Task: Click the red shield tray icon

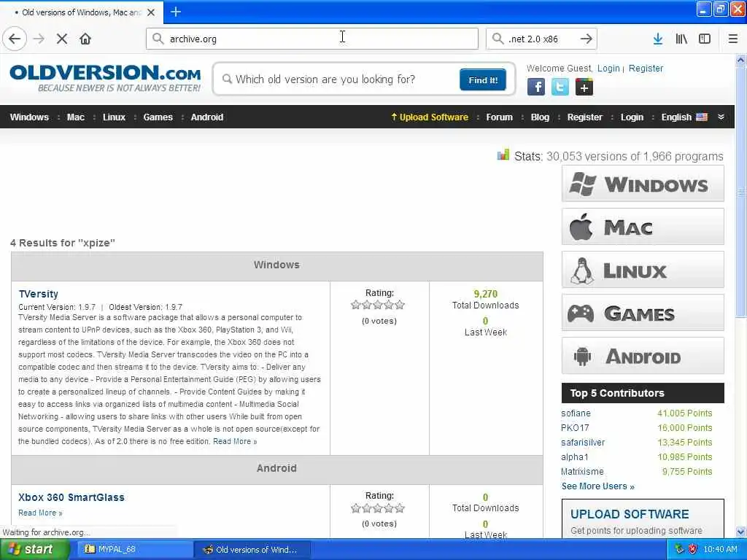Action: [693, 549]
